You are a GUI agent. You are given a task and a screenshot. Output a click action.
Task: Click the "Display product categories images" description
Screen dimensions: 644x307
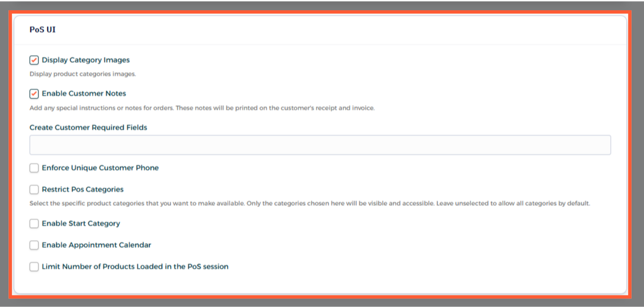82,74
